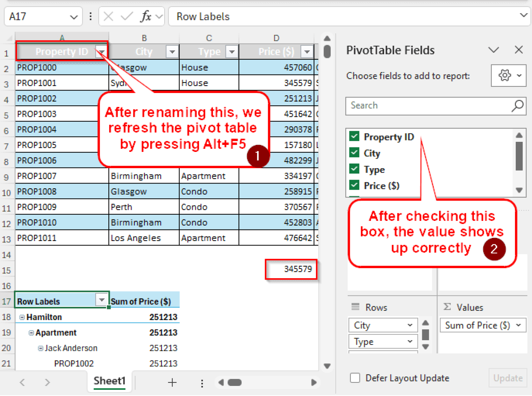
Task: Click the Insert Function fx icon
Action: (x=146, y=16)
